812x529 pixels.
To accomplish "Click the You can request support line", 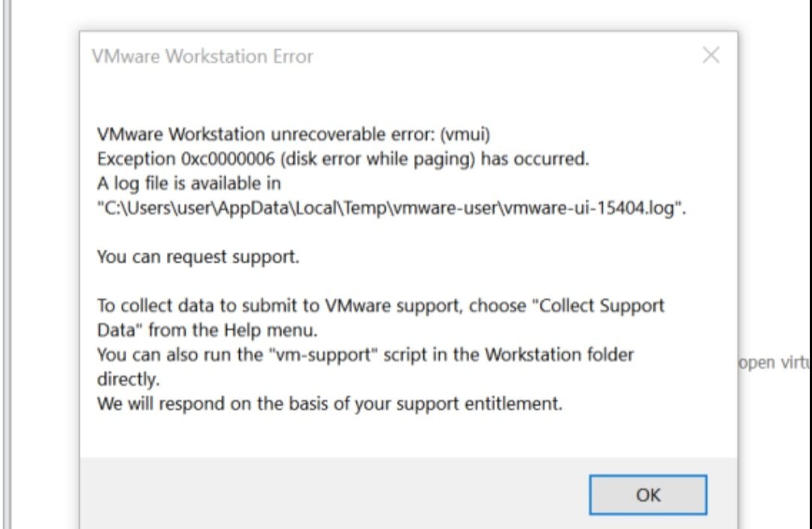I will point(198,257).
